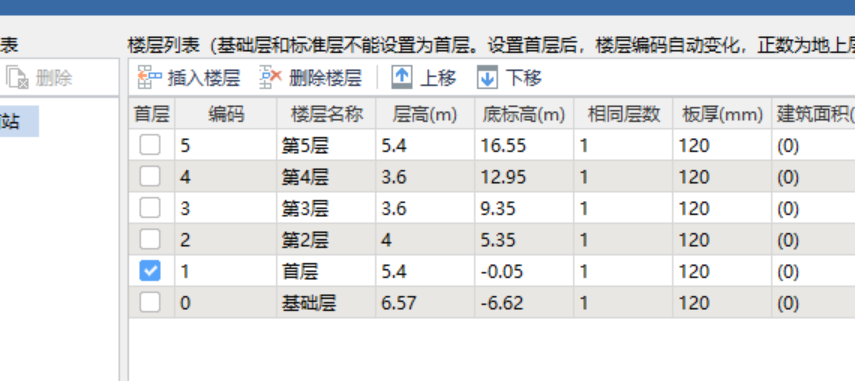Click the 下移 move down arrow icon

pos(487,78)
